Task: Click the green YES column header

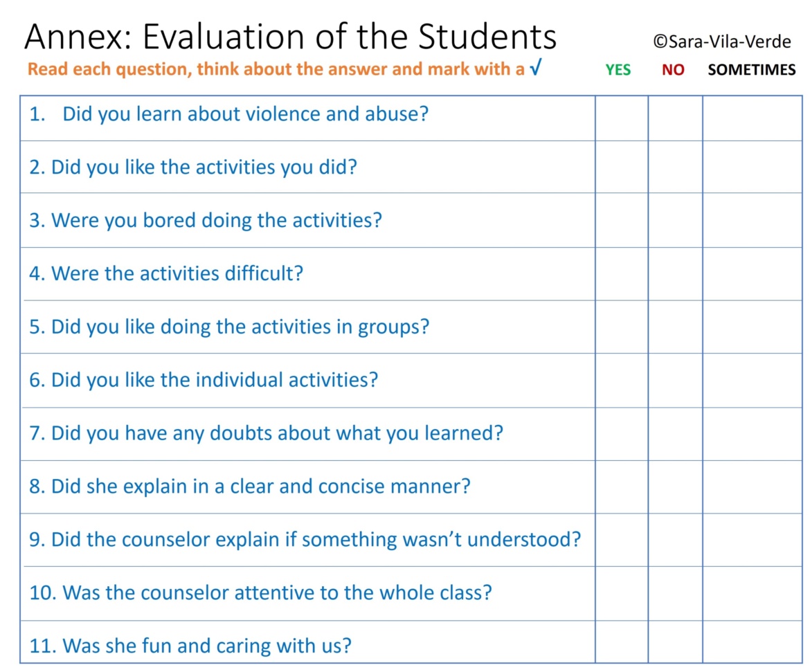Action: 618,70
